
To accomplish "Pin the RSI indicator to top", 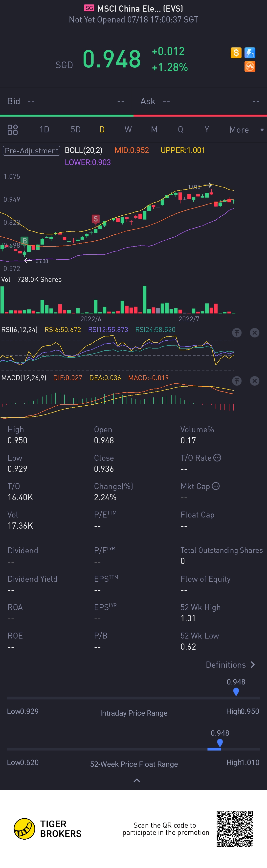I will click(237, 333).
